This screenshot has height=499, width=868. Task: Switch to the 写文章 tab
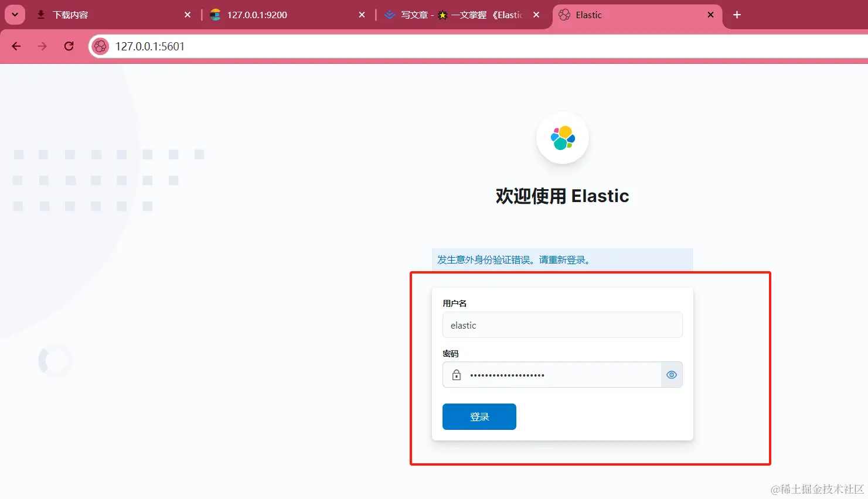click(462, 15)
